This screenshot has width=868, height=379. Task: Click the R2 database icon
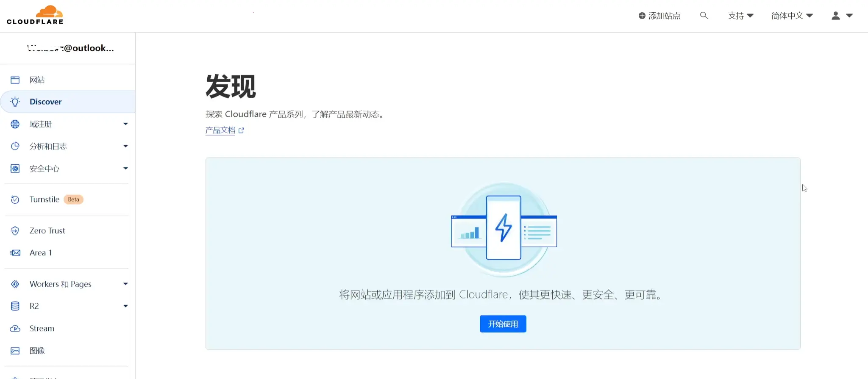pyautogui.click(x=15, y=306)
